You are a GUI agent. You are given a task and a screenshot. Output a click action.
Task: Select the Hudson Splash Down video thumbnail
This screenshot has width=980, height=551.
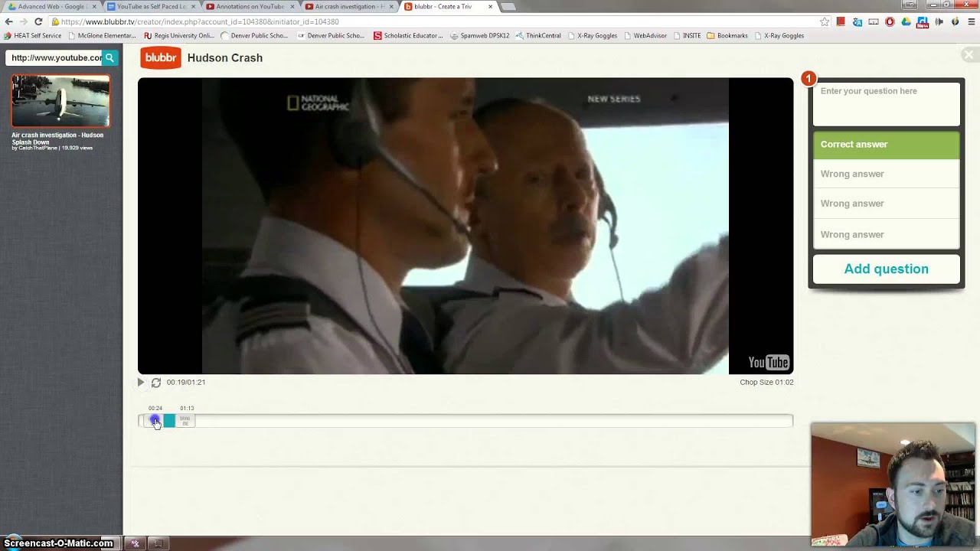(60, 100)
